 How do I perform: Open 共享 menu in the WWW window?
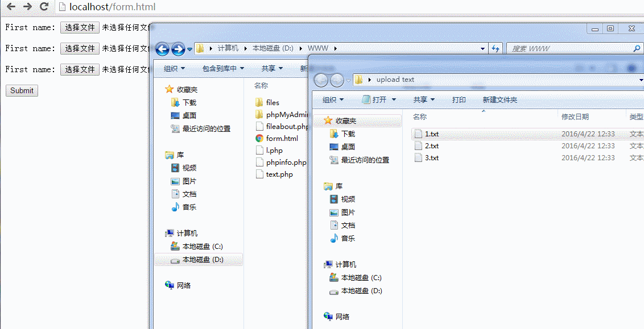pos(273,69)
